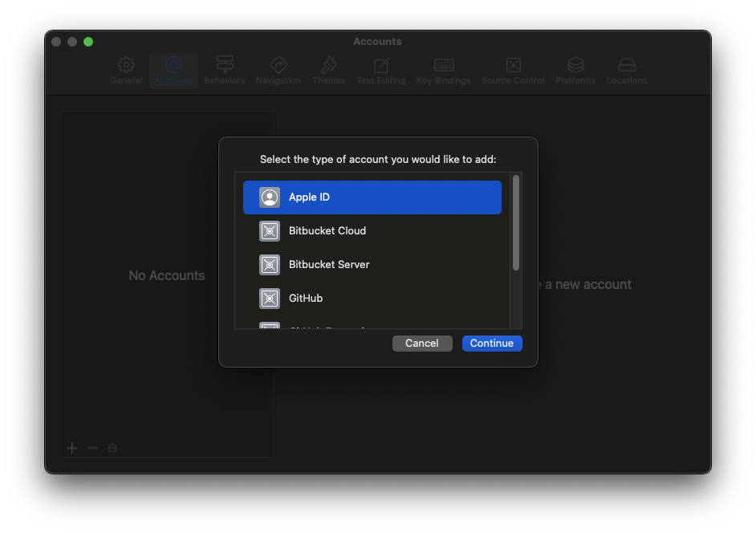Select the Apple ID account type
The image size is (756, 533).
tap(372, 197)
